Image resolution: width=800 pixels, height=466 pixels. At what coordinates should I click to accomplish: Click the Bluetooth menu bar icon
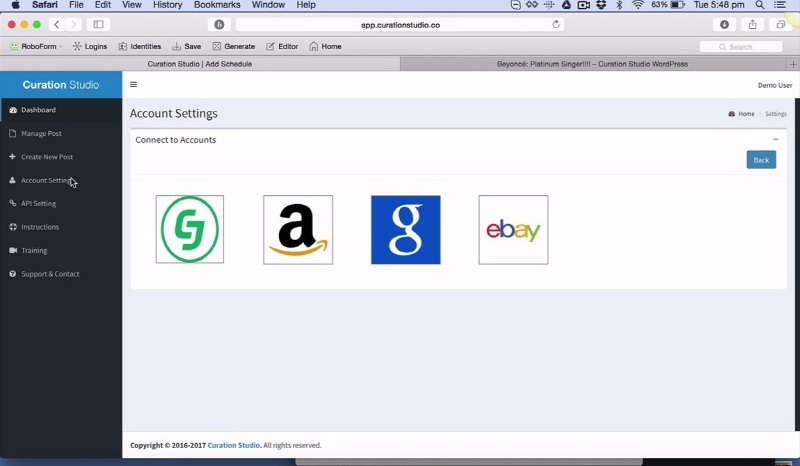(619, 5)
